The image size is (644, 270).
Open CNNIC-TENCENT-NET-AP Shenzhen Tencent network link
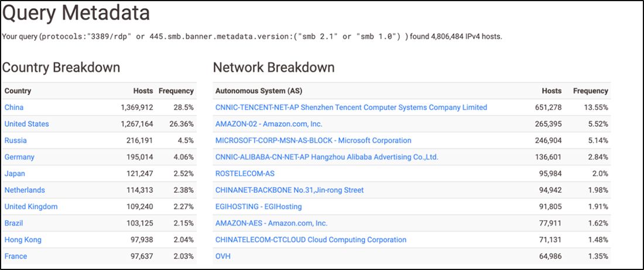pos(351,108)
